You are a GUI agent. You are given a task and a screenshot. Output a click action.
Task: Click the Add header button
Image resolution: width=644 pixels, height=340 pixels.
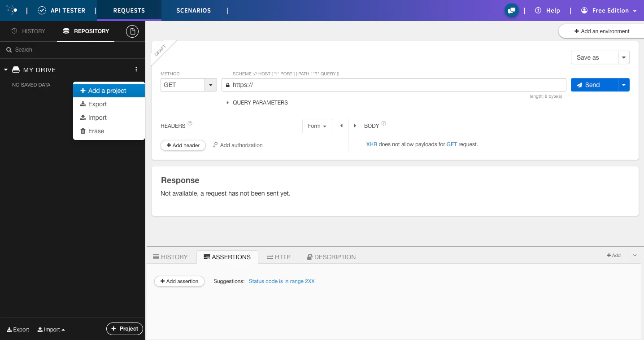click(x=183, y=145)
